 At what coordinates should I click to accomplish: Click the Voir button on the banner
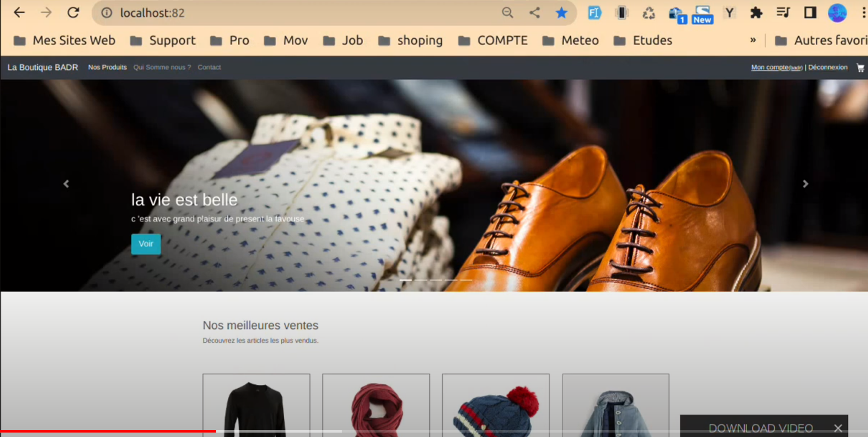[146, 244]
